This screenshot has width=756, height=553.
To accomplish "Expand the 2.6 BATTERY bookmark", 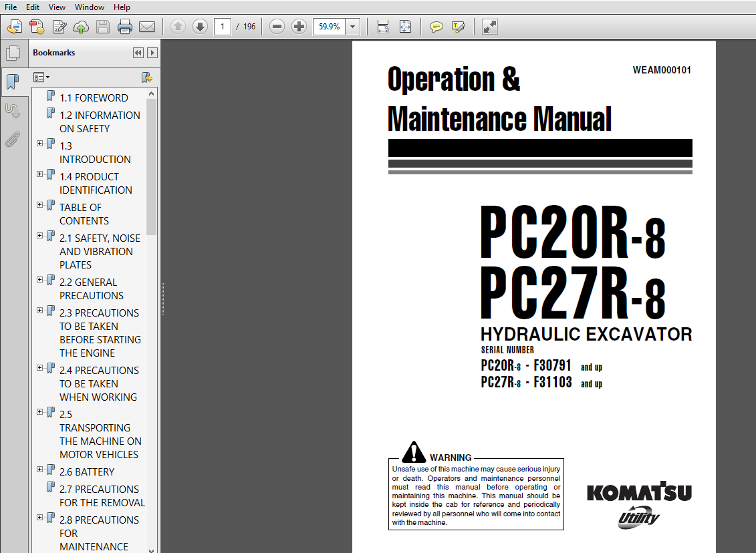I will (40, 470).
